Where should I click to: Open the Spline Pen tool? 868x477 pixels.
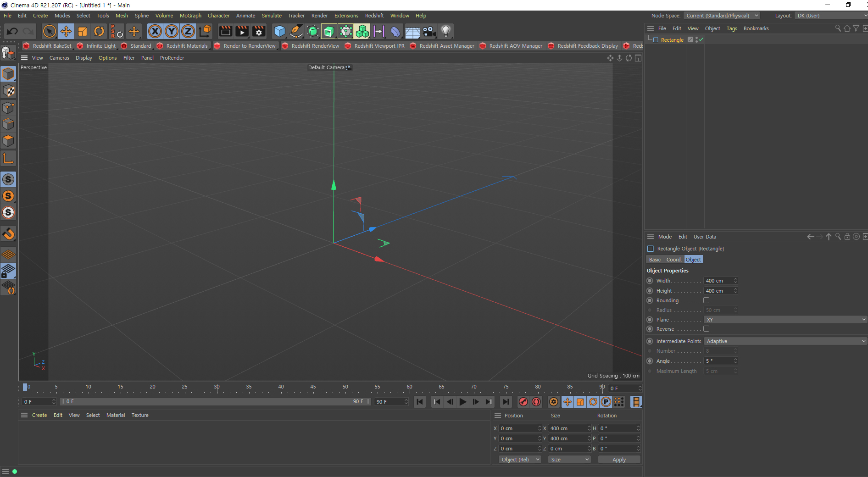coord(296,31)
